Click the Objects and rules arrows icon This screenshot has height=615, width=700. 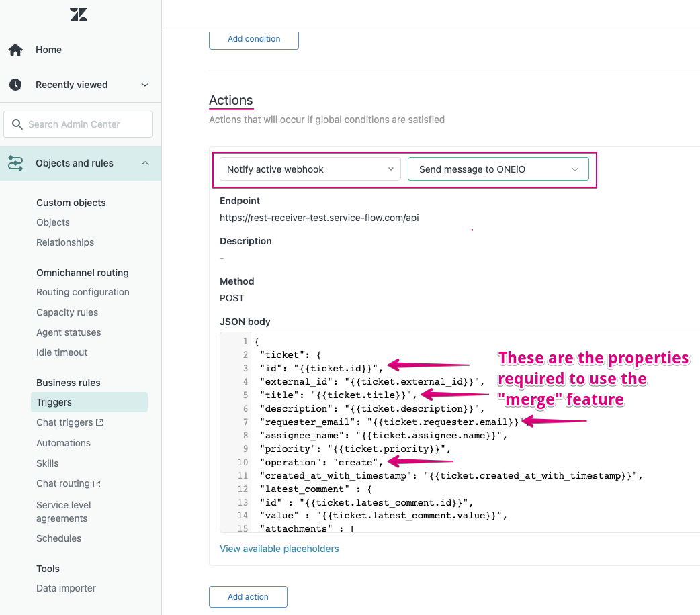click(x=15, y=163)
